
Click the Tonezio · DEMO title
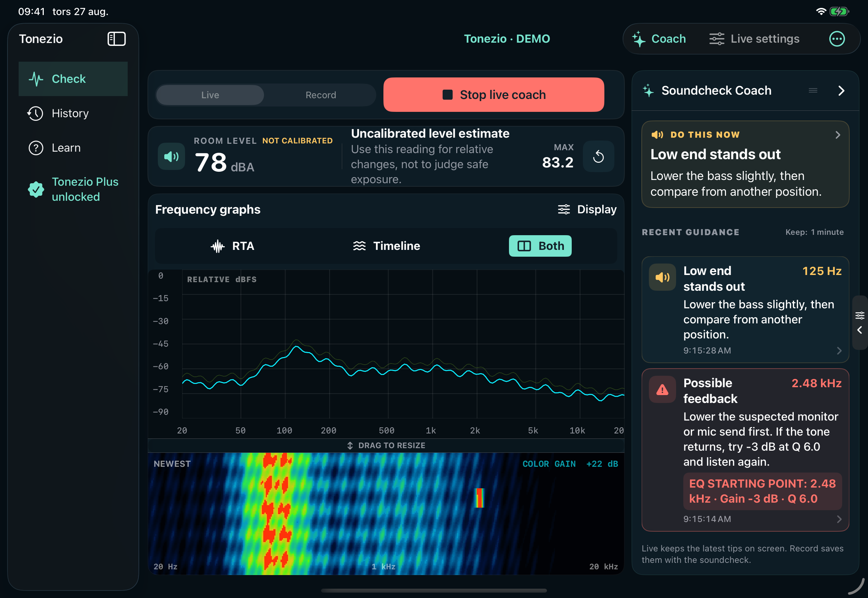(507, 39)
